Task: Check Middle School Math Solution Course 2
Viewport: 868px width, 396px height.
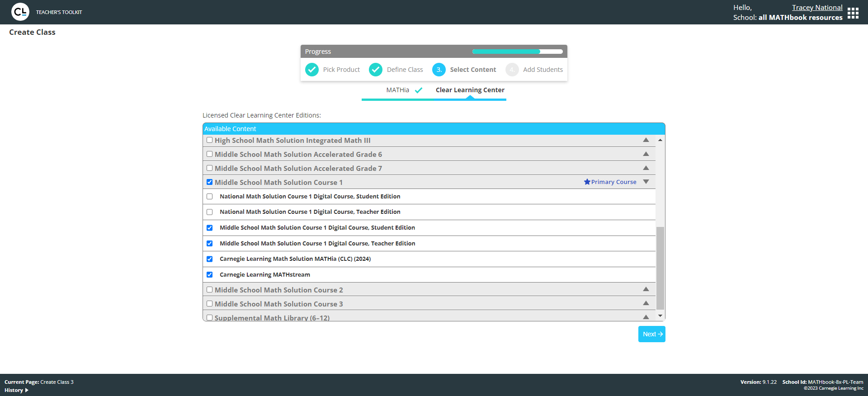Action: (x=210, y=290)
